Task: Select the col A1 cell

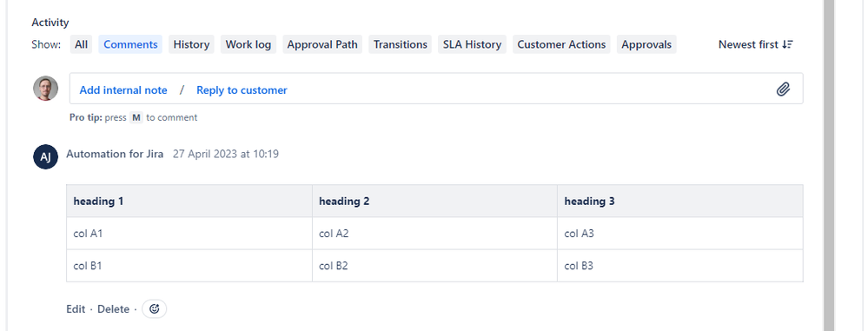Action: point(189,234)
